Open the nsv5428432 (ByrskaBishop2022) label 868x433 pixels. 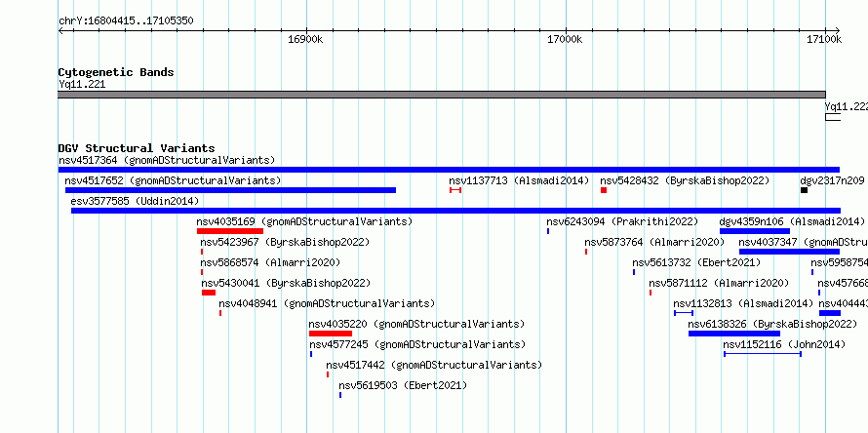(x=685, y=181)
